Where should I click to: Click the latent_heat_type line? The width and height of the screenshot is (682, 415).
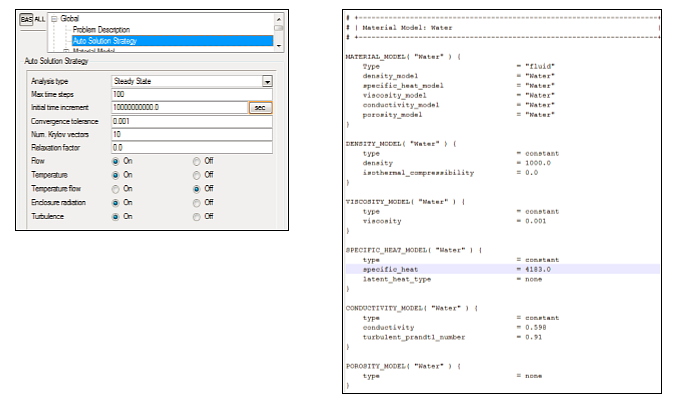[452, 279]
